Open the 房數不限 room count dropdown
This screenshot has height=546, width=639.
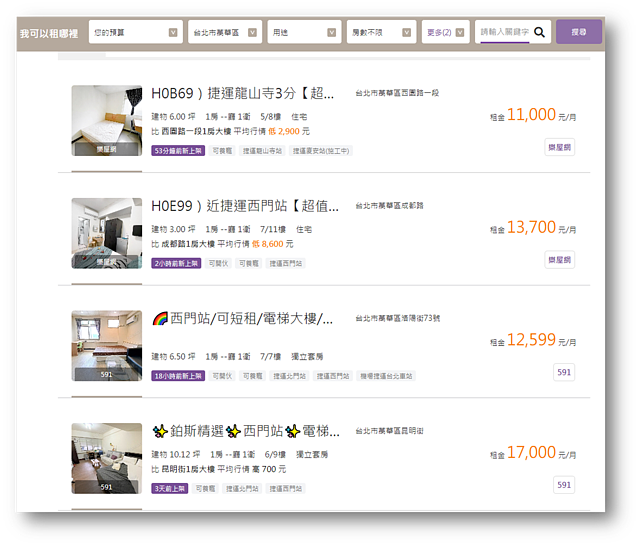pyautogui.click(x=381, y=32)
